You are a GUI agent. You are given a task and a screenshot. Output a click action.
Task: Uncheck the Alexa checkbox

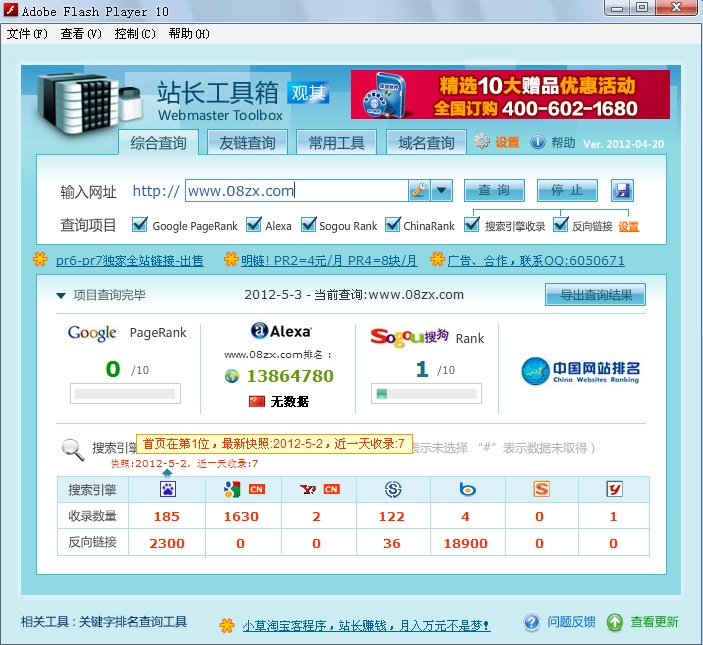(254, 224)
